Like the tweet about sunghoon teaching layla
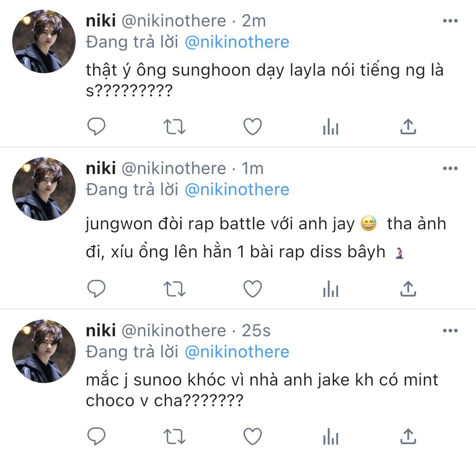Image resolution: width=476 pixels, height=455 pixels. (x=253, y=126)
